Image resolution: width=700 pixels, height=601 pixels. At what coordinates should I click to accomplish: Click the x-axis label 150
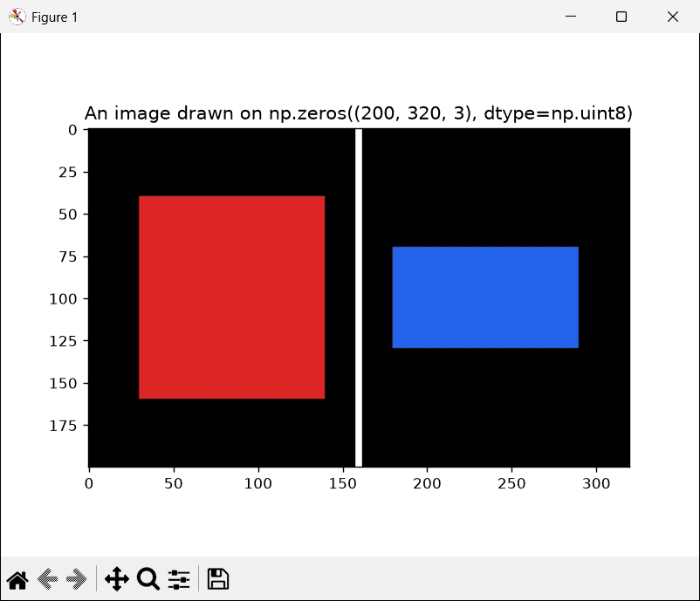click(x=342, y=483)
